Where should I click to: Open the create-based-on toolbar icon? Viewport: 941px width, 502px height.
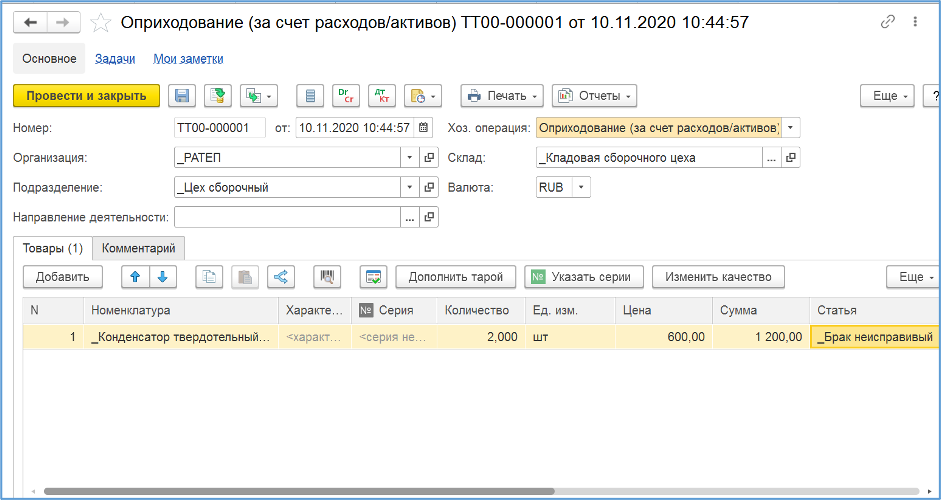coord(259,96)
